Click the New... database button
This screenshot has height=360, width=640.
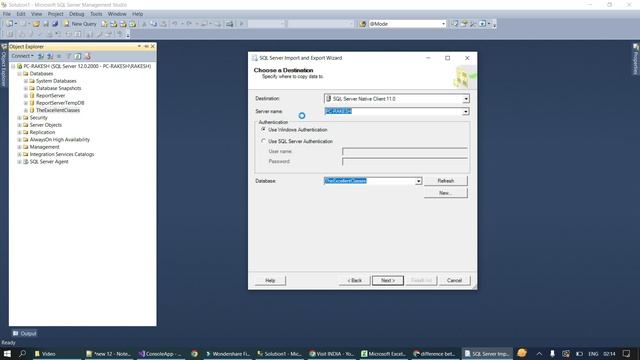[445, 193]
